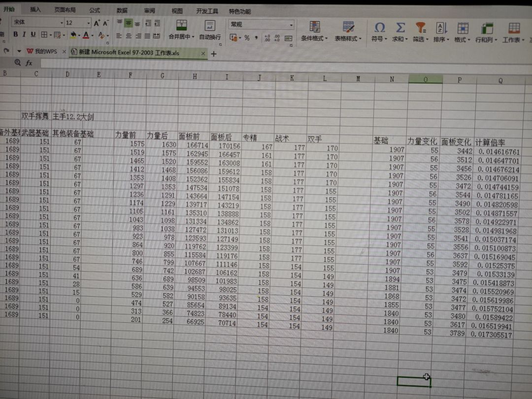Image resolution: width=532 pixels, height=399 pixels.
Task: Toggle bold formatting
Action: [15, 34]
